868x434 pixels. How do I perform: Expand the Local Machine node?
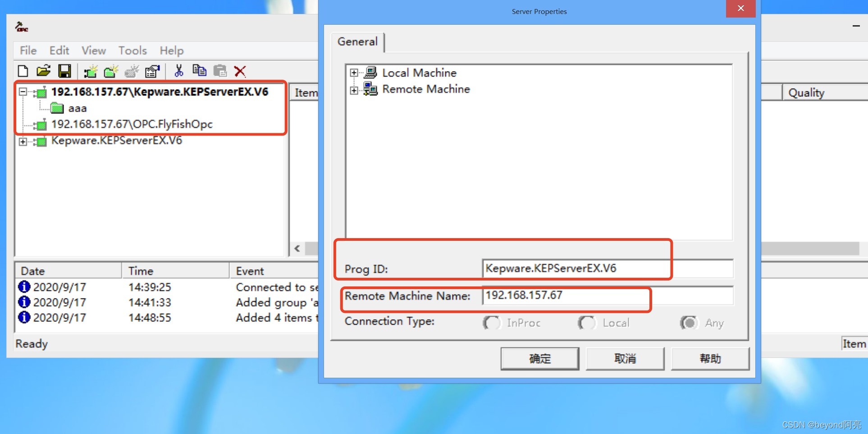click(354, 73)
